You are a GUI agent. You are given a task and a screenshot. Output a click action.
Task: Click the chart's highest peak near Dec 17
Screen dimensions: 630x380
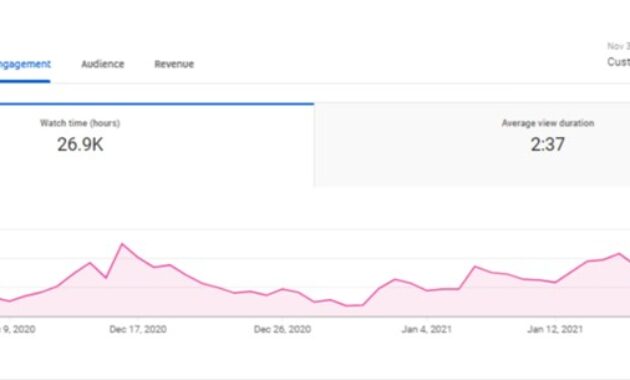pos(123,244)
